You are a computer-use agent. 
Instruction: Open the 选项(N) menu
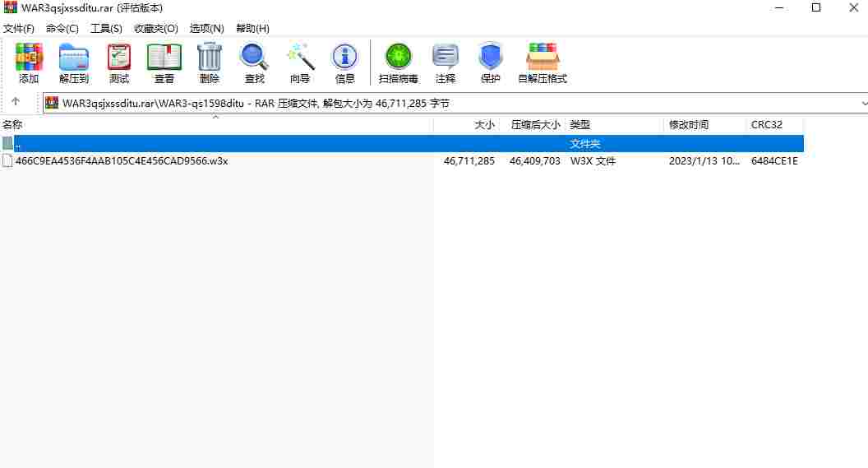(x=206, y=28)
